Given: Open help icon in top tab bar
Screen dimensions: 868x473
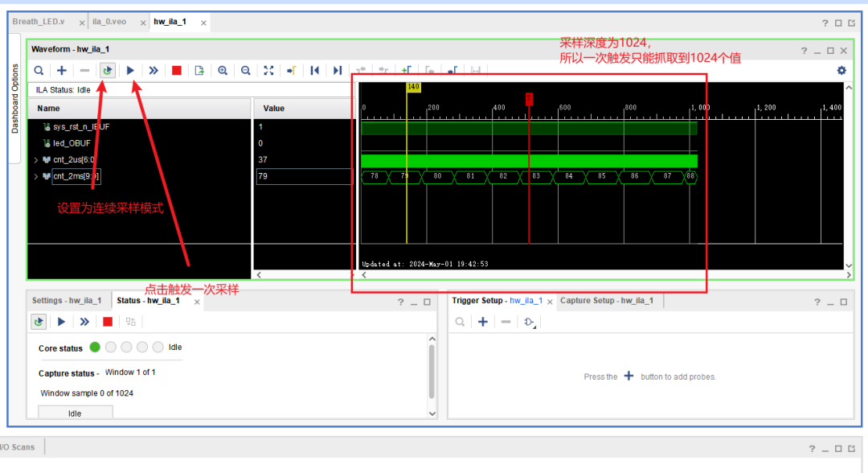Looking at the screenshot, I should (x=825, y=23).
